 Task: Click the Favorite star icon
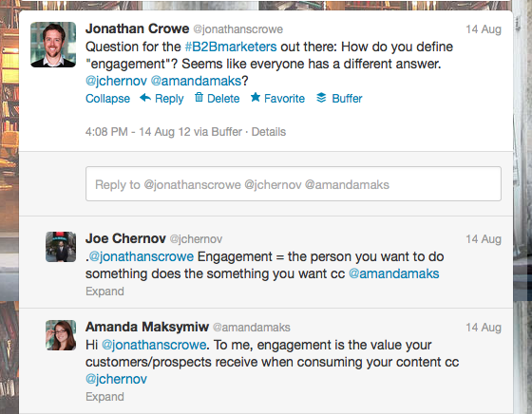[256, 97]
